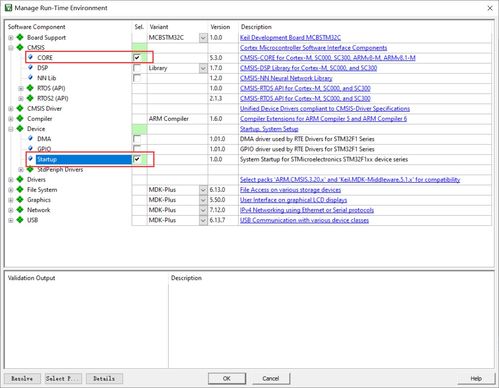Viewport: 499px width, 388px height.
Task: Click the Help button
Action: (x=476, y=378)
